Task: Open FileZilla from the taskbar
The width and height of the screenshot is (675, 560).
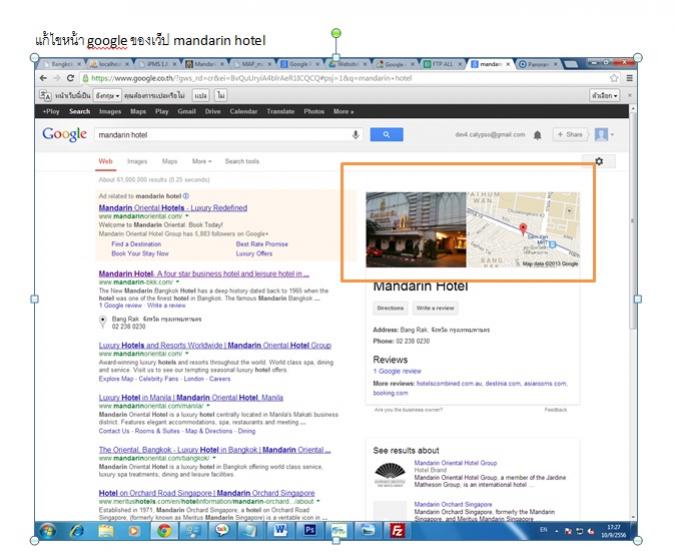Action: pyautogui.click(x=397, y=531)
